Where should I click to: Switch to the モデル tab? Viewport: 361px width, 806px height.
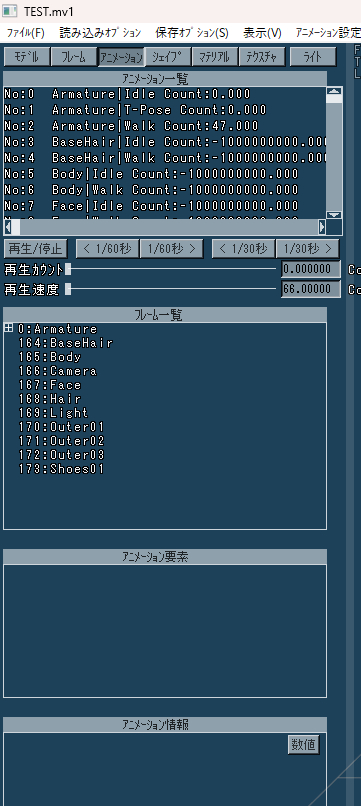click(27, 57)
